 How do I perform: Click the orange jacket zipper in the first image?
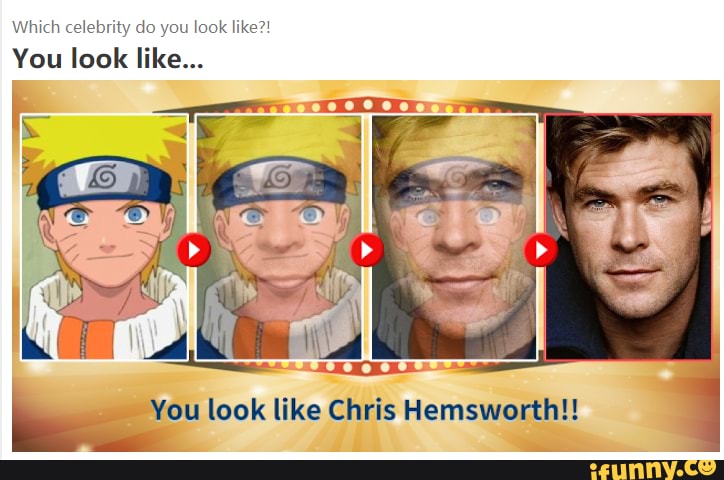point(84,338)
